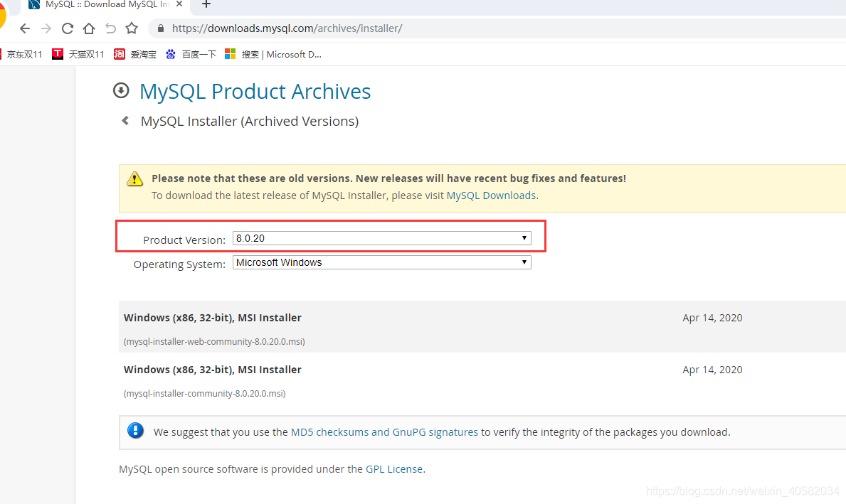Open the 天猫双11 bookmark
Screen dimensions: 846x504
coord(78,55)
